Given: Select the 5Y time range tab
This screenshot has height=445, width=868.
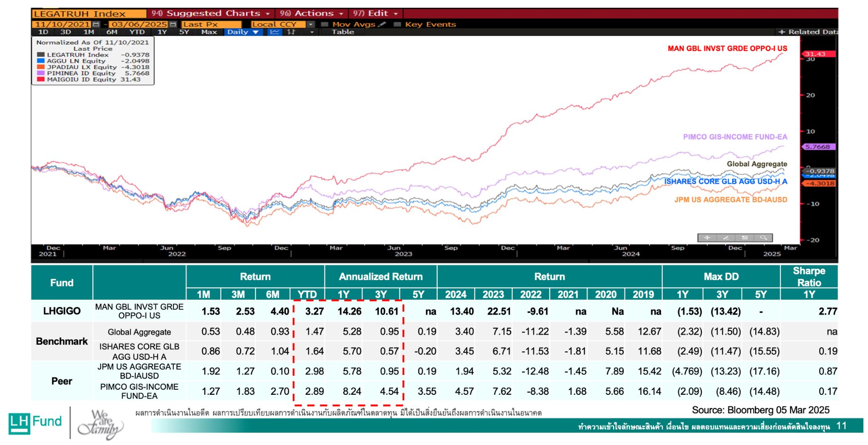Looking at the screenshot, I should tap(184, 32).
